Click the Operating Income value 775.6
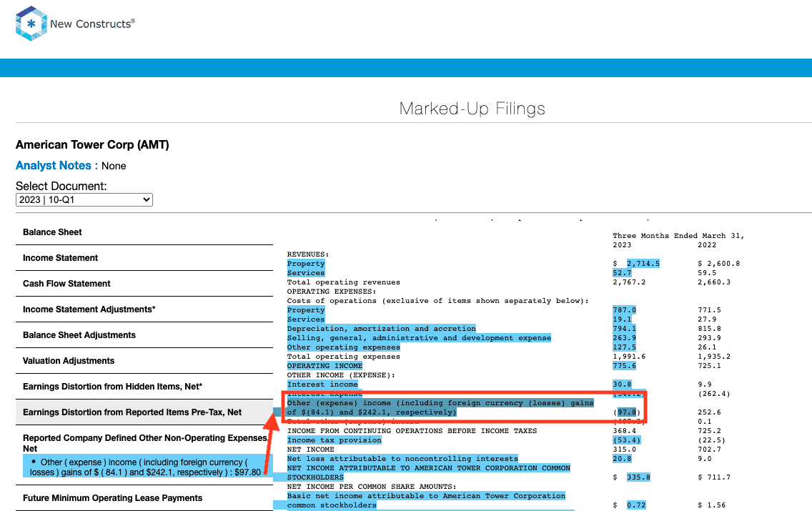812x511 pixels. [x=624, y=366]
